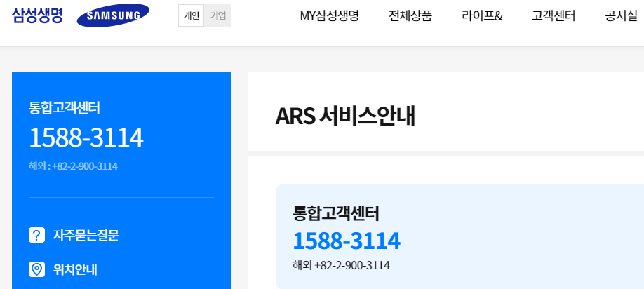Screen dimensions: 644x289
Task: Open the 공시실 menu
Action: click(x=621, y=16)
